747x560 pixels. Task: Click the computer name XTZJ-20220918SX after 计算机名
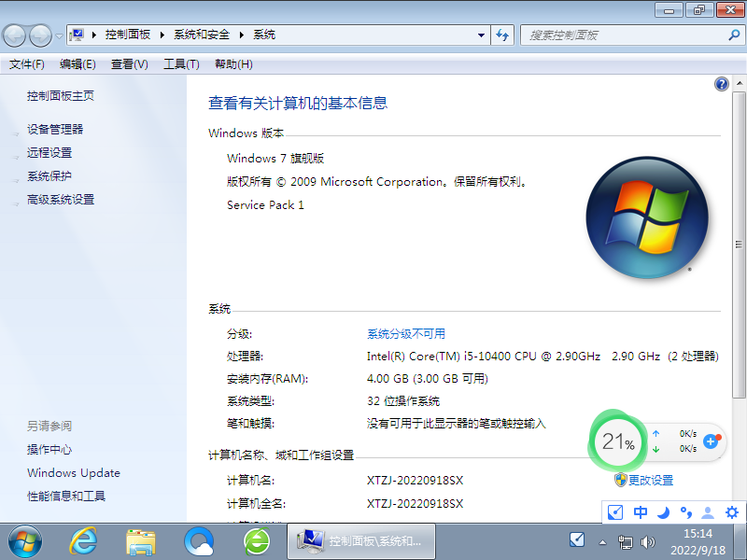(x=415, y=480)
